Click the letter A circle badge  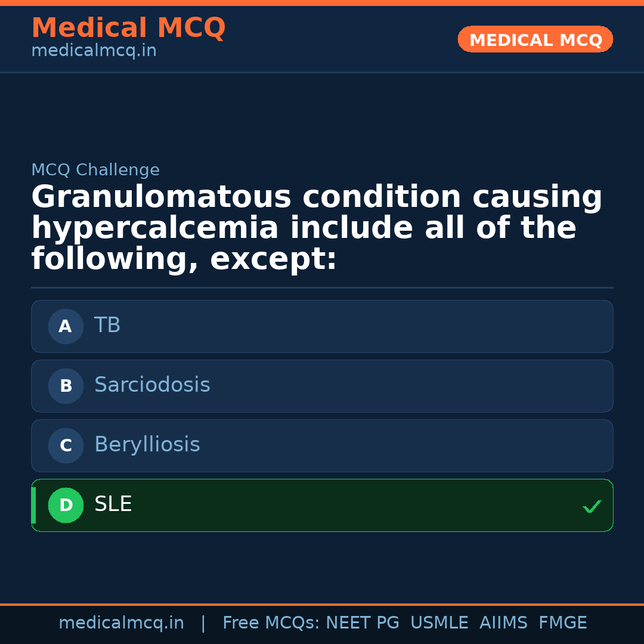(66, 326)
